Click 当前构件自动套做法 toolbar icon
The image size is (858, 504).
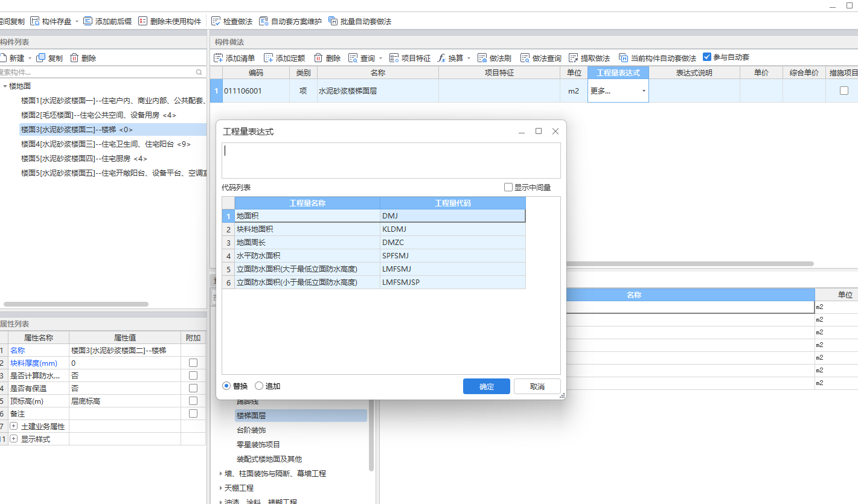coord(624,58)
